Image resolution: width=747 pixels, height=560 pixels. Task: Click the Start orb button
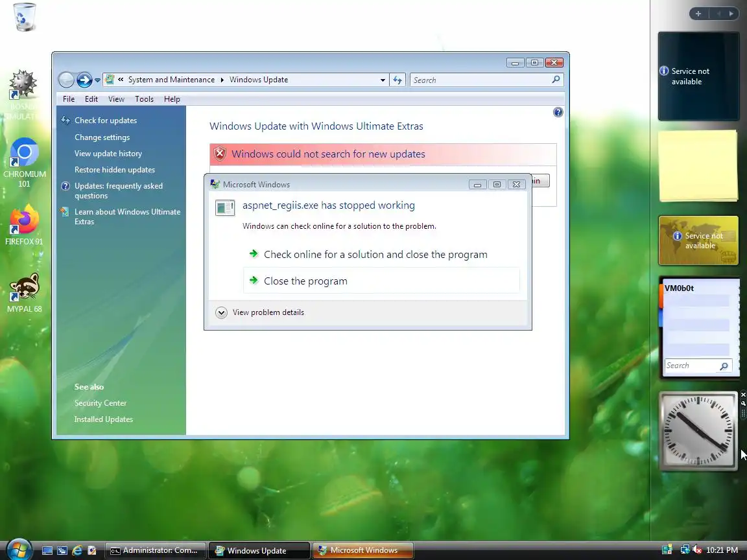pyautogui.click(x=19, y=549)
